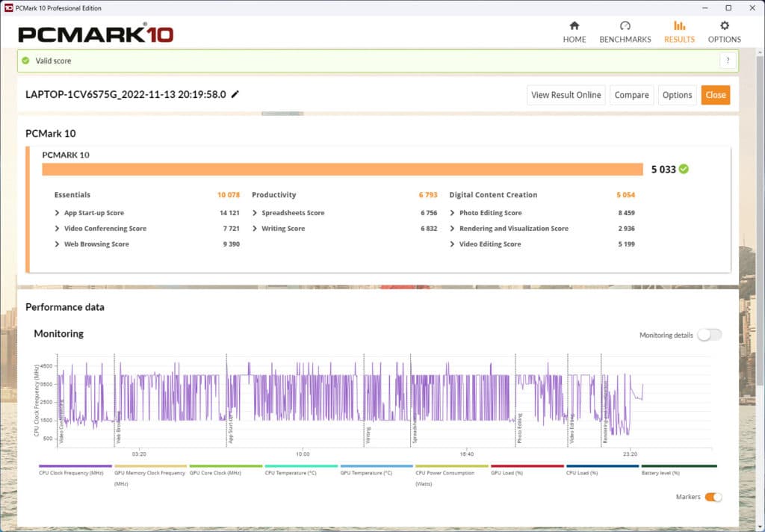This screenshot has height=532, width=765.
Task: Expand Video Editing Score details
Action: (452, 244)
